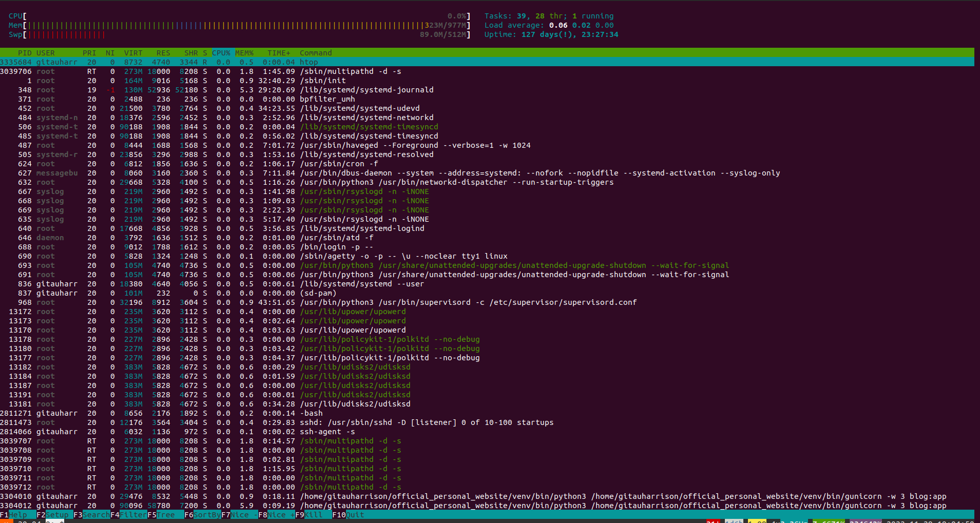This screenshot has height=523, width=980.
Task: Click the Swp swap meter bar
Action: pos(239,34)
